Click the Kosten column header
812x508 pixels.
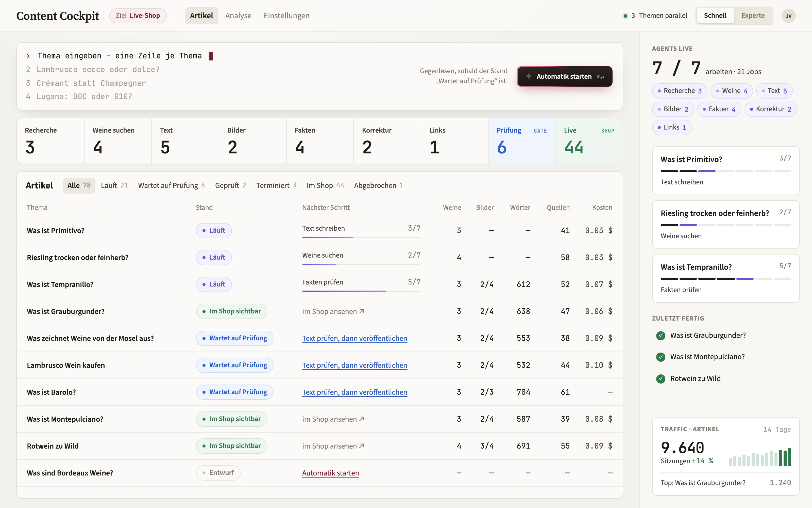tap(602, 208)
